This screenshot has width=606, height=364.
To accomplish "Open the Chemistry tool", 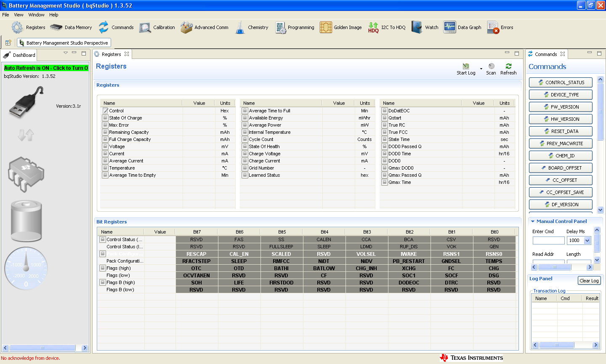I will coord(252,27).
